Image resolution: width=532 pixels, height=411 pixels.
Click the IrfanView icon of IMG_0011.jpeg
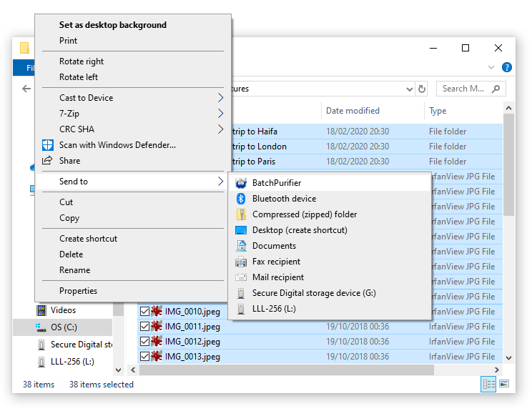coord(157,327)
